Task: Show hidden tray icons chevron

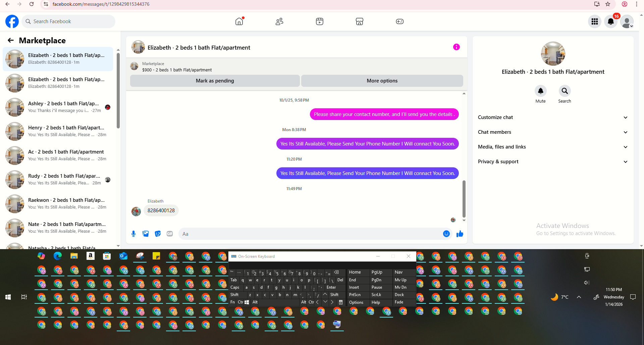Action: coord(579,297)
